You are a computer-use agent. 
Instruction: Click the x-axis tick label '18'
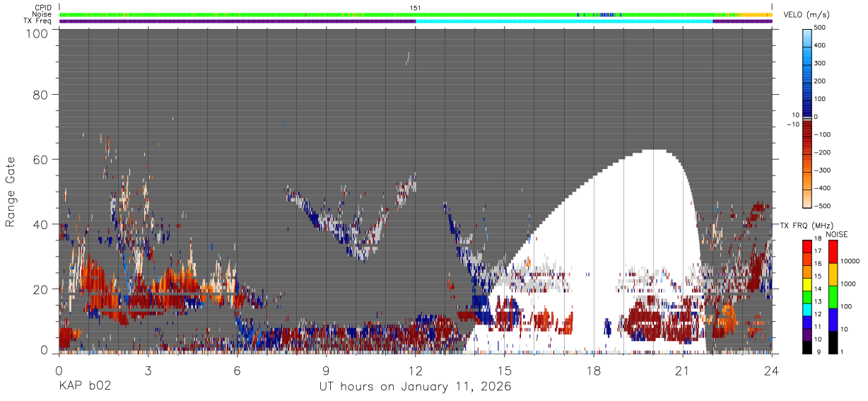[x=594, y=371]
